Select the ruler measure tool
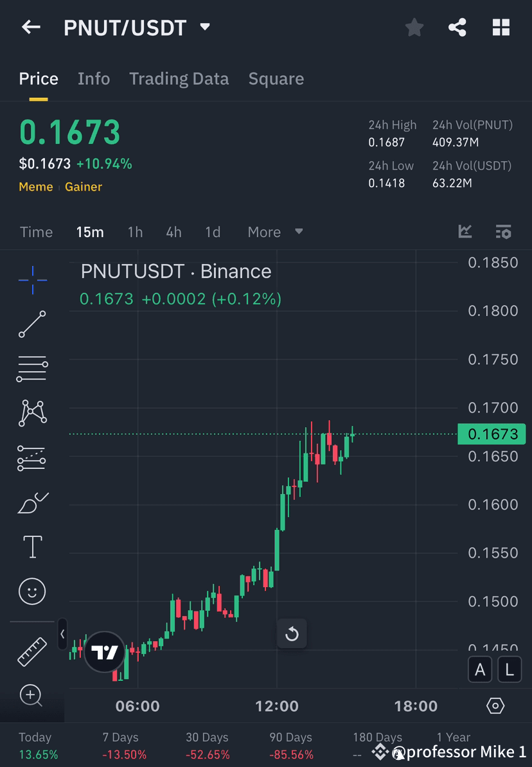 pyautogui.click(x=32, y=651)
